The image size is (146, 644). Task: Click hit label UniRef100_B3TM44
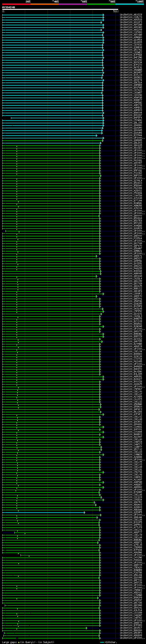pos(131,135)
